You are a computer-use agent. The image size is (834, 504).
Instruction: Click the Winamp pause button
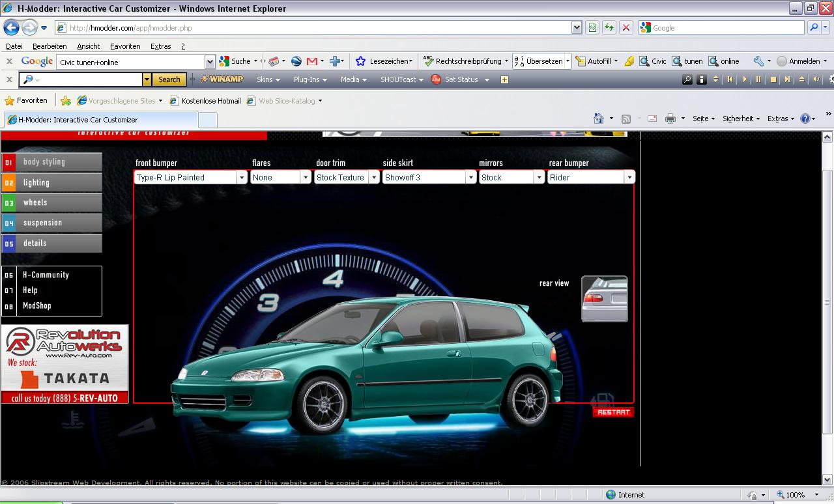(x=758, y=79)
